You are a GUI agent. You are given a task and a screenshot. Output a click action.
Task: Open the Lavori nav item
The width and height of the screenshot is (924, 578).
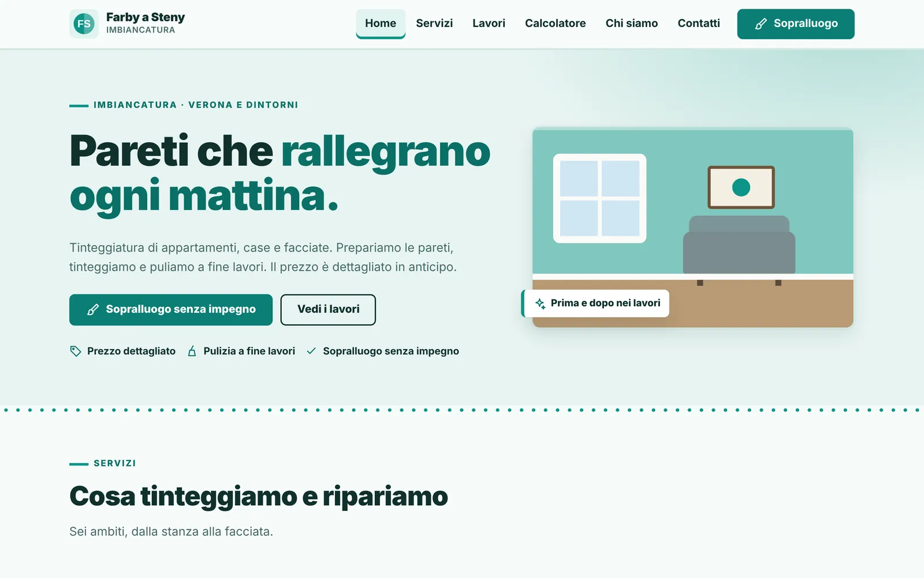(x=489, y=24)
